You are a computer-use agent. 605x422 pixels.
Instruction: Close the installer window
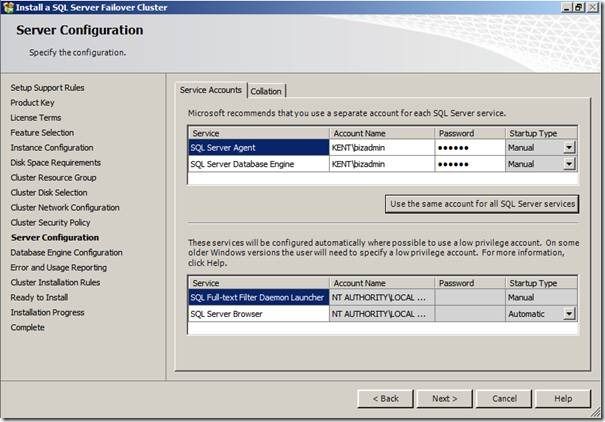tap(593, 7)
